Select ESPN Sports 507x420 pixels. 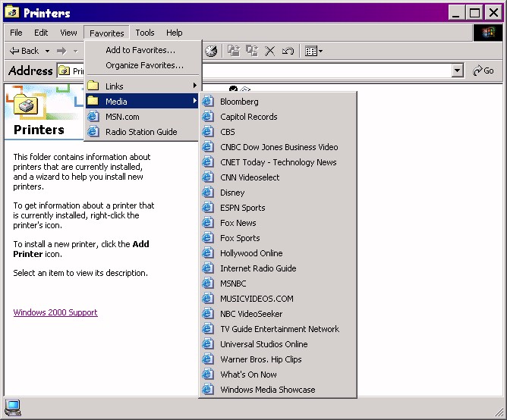278,208
